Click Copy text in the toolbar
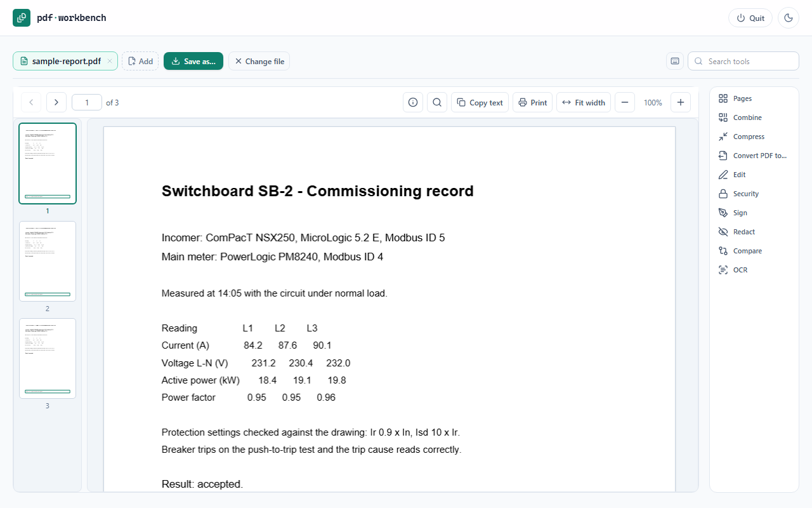 click(480, 102)
